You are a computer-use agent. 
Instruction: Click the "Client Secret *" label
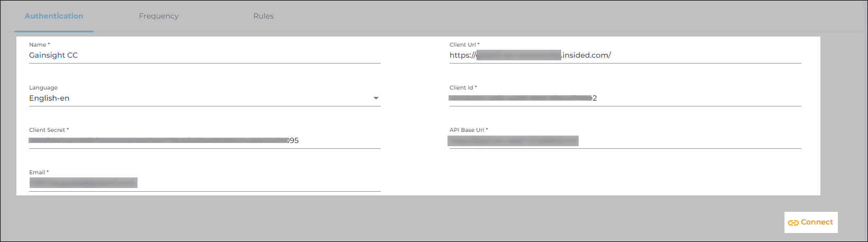(x=49, y=130)
